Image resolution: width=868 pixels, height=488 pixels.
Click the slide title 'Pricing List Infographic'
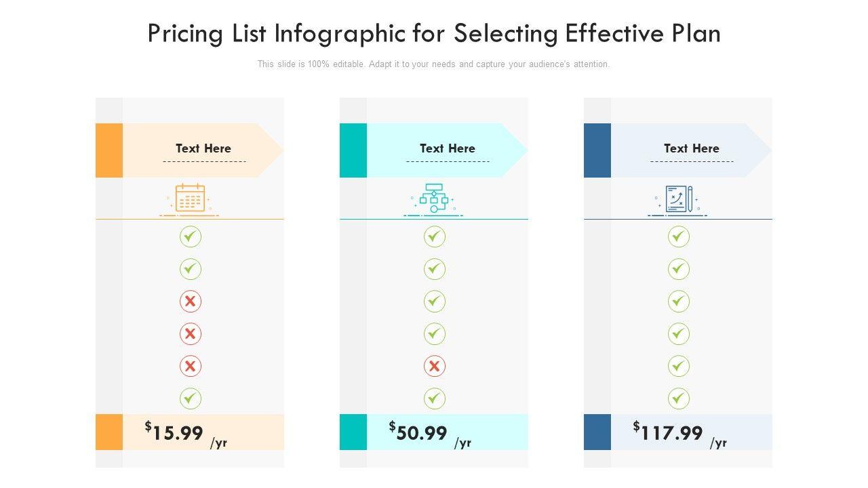pyautogui.click(x=434, y=34)
